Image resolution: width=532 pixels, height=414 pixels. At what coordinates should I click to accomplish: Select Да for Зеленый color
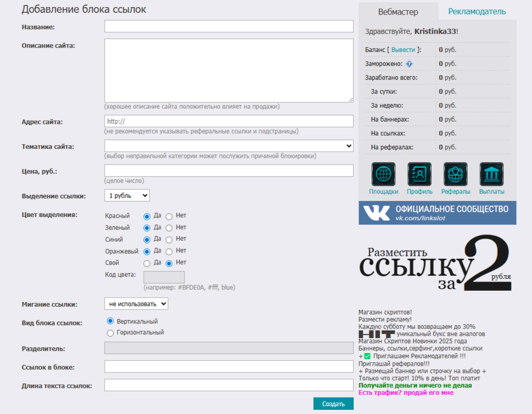tap(147, 228)
